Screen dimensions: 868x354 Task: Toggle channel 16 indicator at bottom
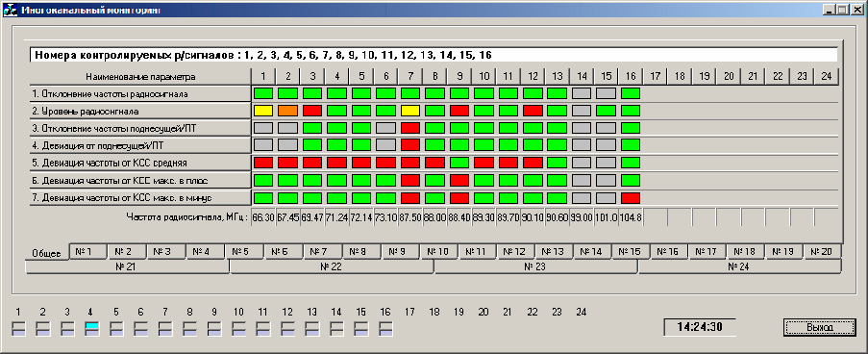pyautogui.click(x=385, y=329)
